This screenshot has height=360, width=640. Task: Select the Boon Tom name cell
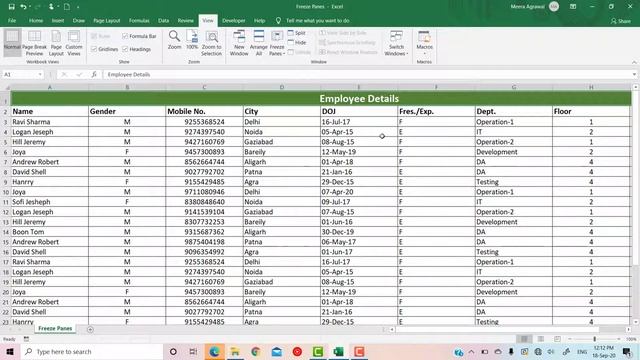(x=49, y=232)
